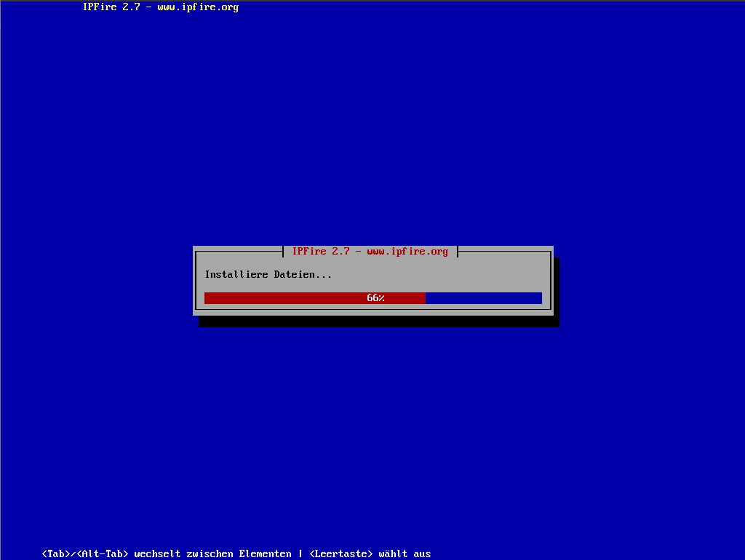Screen dimensions: 745x560
Task: Click the yellow IPFire 2.7 screen header
Action: click(161, 7)
